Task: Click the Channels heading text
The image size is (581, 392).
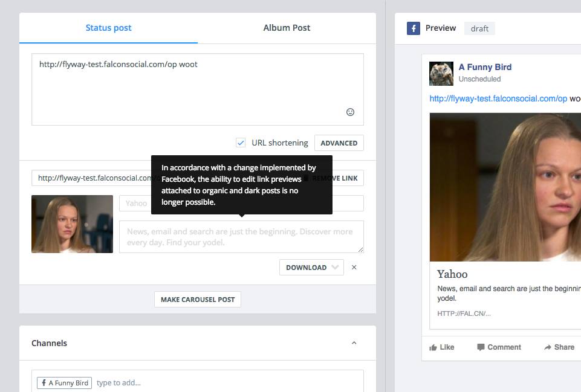Action: [50, 343]
